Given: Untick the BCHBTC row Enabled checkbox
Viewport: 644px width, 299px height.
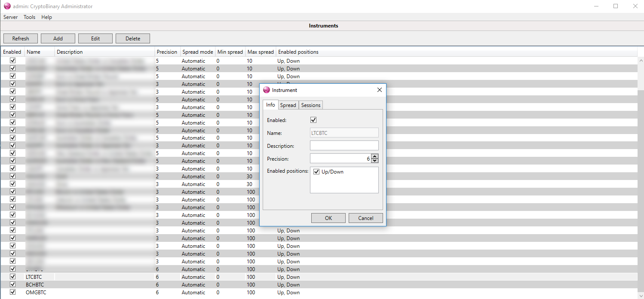Looking at the screenshot, I should pyautogui.click(x=12, y=284).
